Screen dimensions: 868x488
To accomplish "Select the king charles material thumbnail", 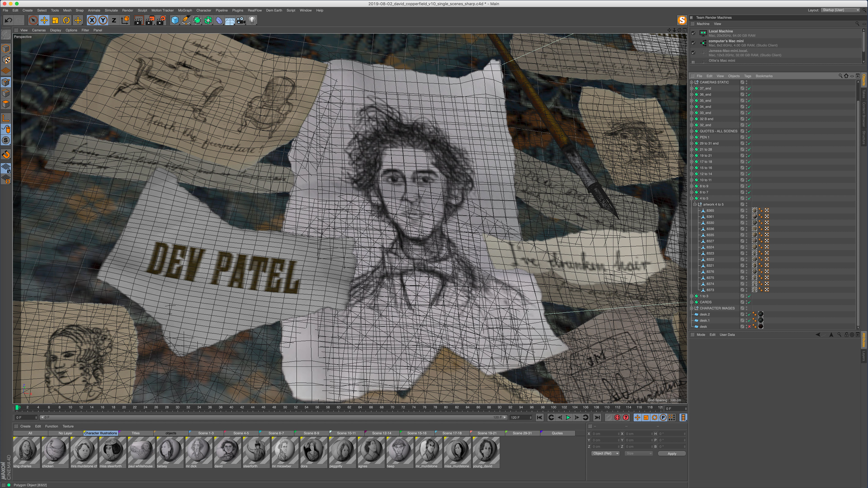I will pyautogui.click(x=27, y=452).
